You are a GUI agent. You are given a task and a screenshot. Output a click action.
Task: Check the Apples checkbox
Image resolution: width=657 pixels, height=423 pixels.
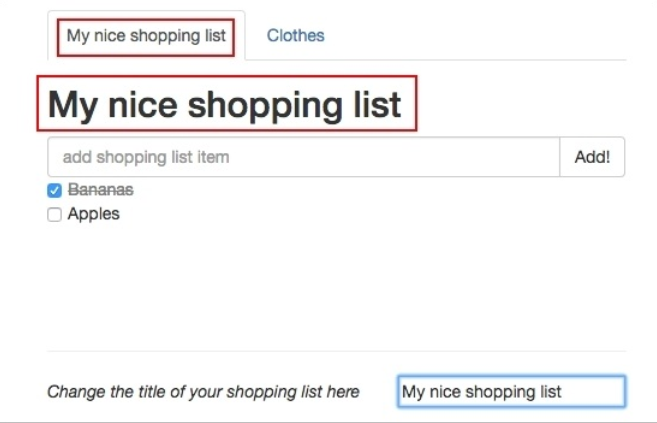55,214
